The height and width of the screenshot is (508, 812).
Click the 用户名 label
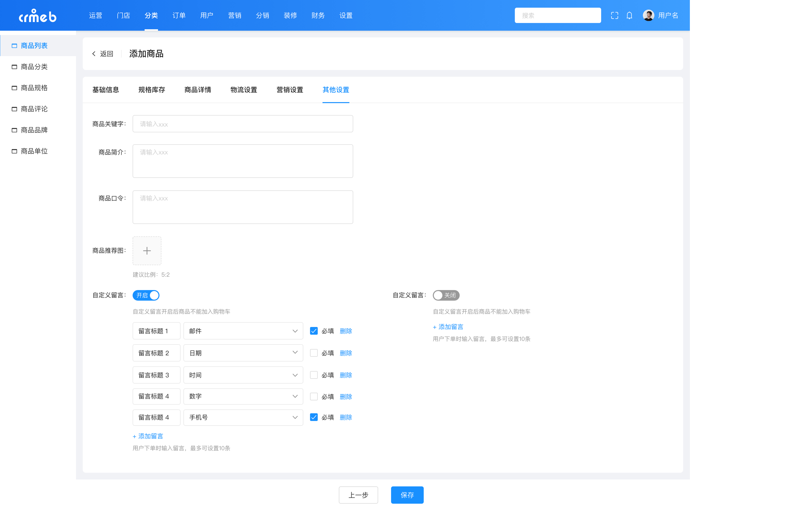(668, 16)
